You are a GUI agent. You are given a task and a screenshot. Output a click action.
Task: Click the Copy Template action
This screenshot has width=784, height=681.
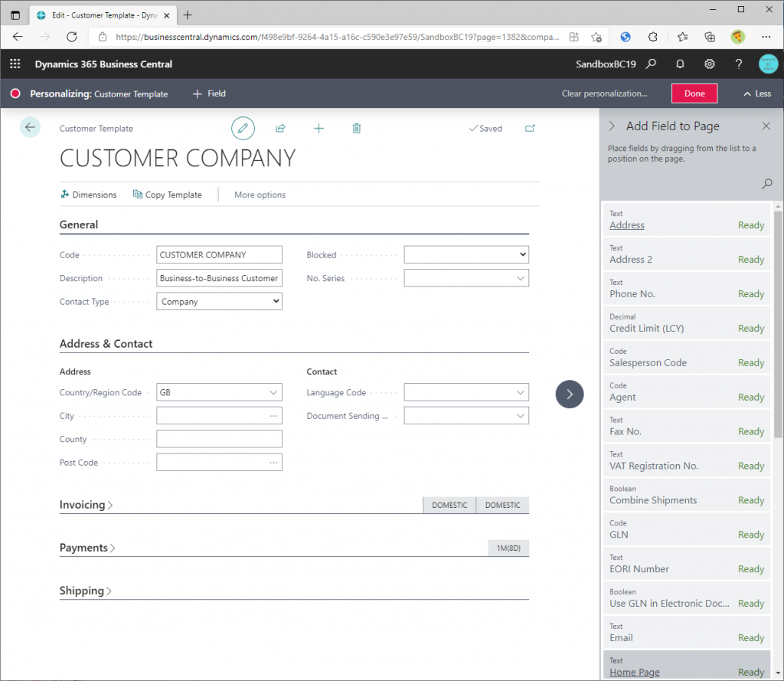[168, 195]
